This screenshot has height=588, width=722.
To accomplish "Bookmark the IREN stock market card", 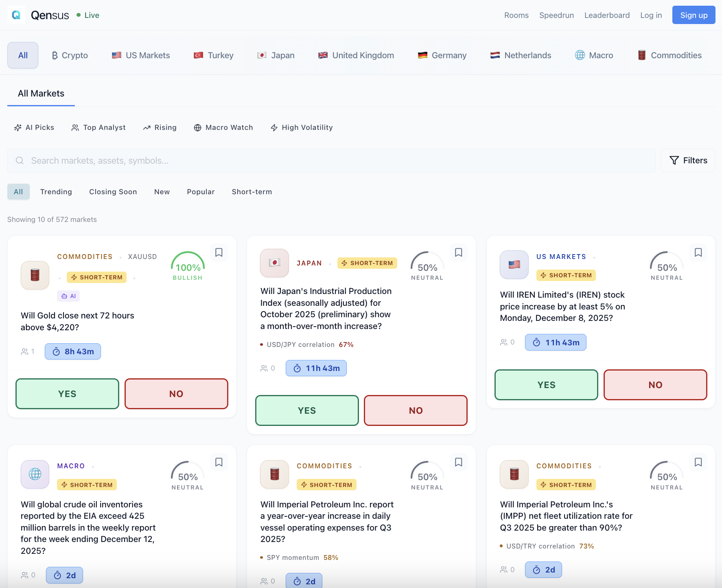I will 698,252.
